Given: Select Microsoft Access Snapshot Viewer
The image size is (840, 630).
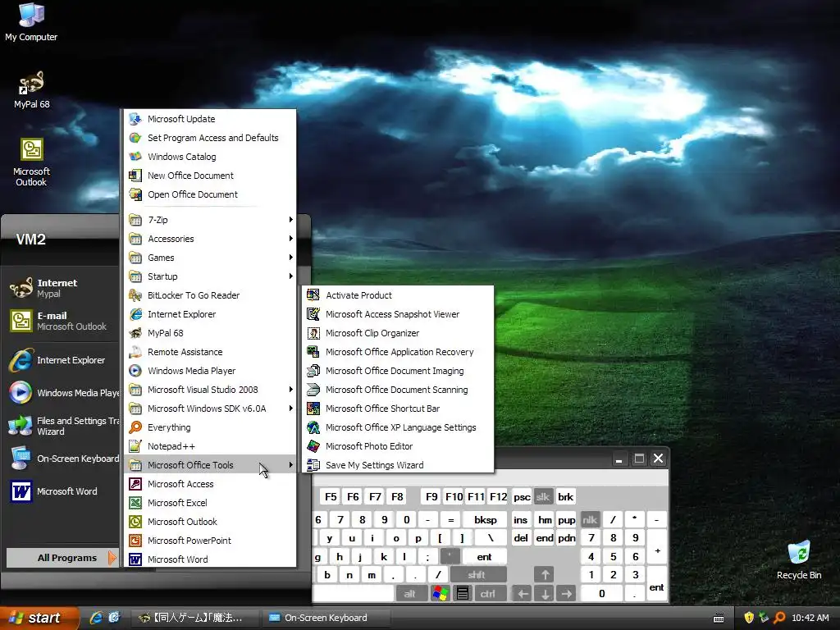Looking at the screenshot, I should (x=398, y=314).
